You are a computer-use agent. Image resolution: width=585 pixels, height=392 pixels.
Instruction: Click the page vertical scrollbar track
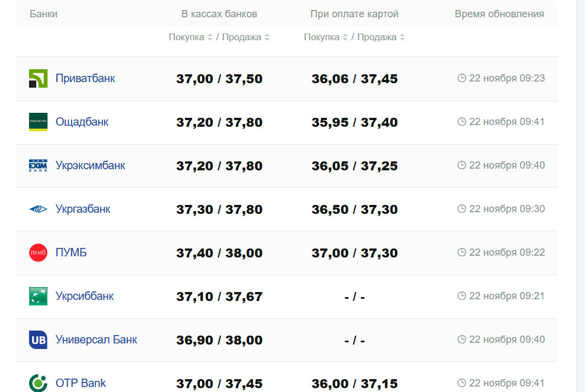pyautogui.click(x=581, y=195)
